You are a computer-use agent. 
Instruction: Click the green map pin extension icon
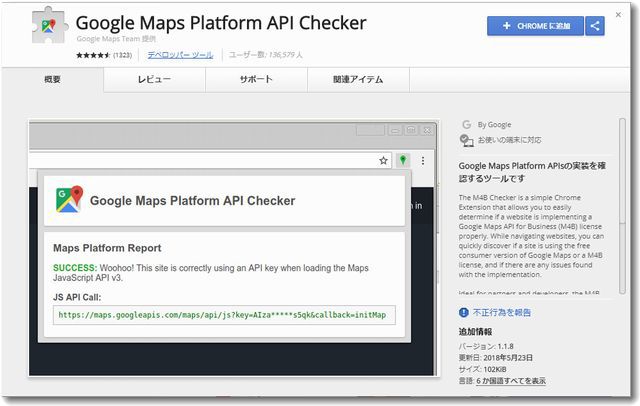point(403,160)
